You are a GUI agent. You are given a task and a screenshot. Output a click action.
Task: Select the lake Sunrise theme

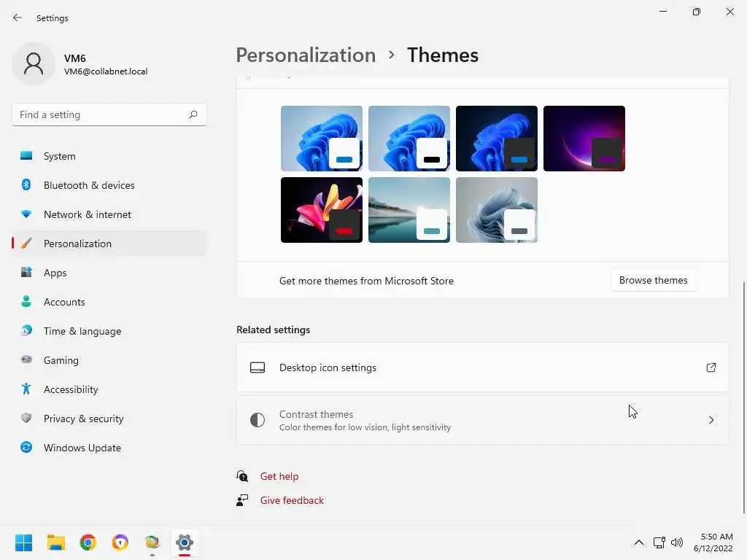[x=409, y=210]
